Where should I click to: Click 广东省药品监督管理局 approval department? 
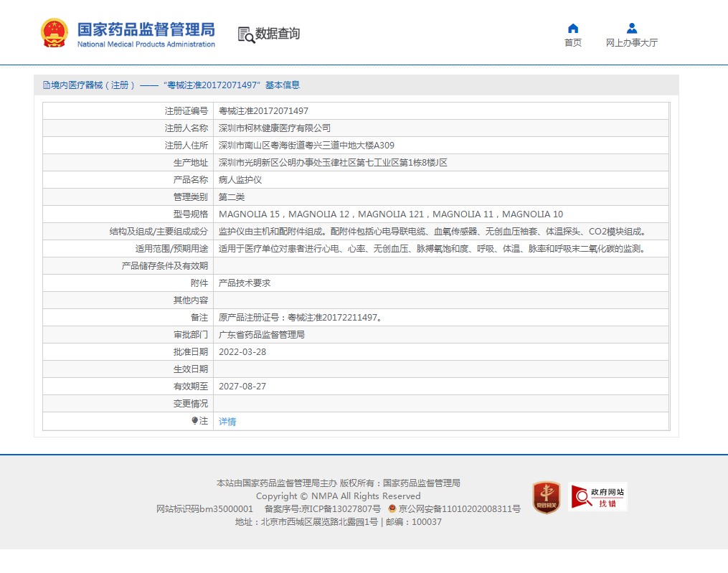261,335
